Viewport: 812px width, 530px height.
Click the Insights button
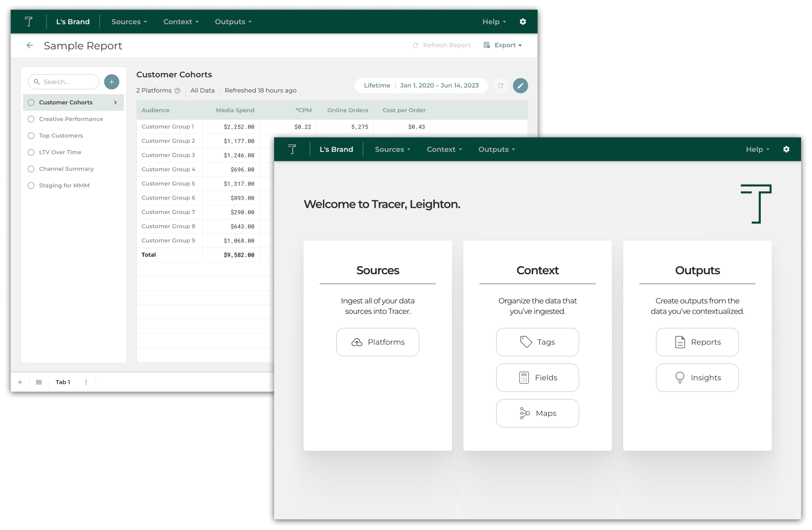[697, 378]
